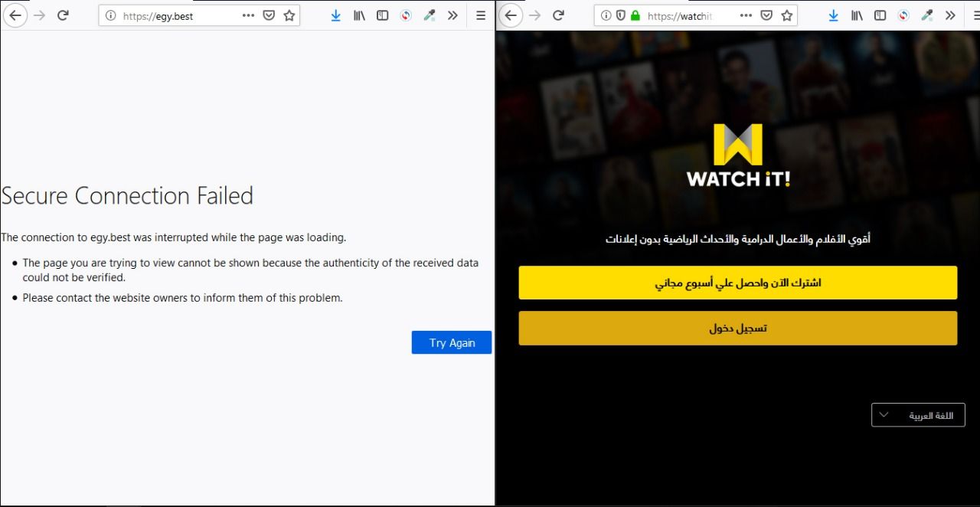Screen dimensions: 980x507
Task: Open Downloads in the egy.best window
Action: (335, 15)
